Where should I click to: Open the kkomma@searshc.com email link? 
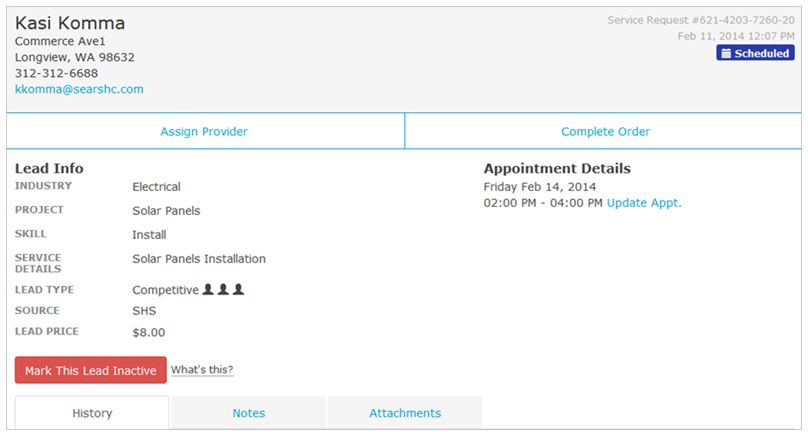coord(79,89)
